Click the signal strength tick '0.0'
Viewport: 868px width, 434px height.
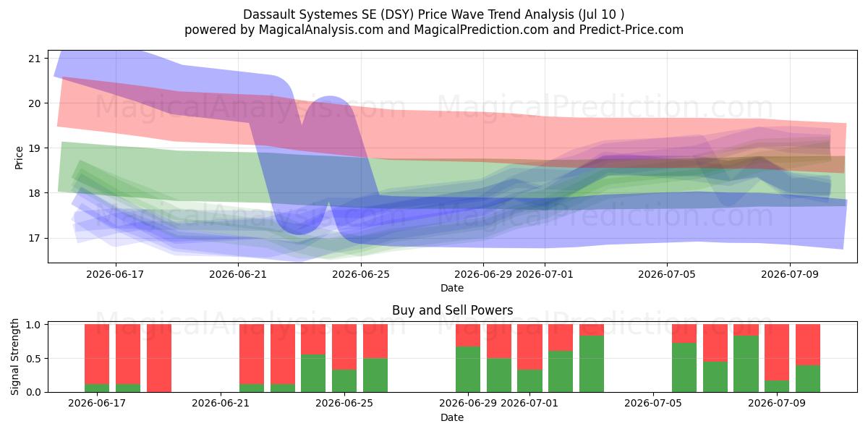(34, 392)
